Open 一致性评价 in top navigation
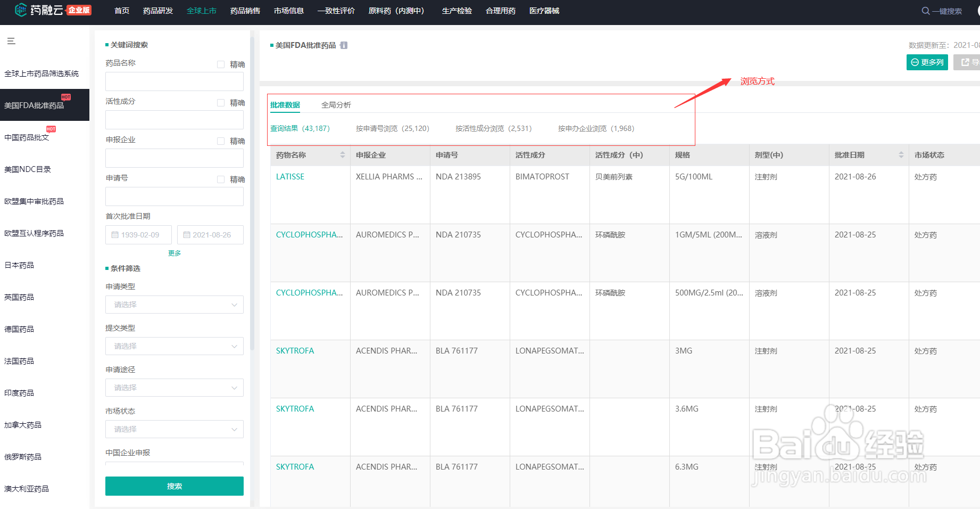Image resolution: width=980 pixels, height=509 pixels. click(336, 11)
